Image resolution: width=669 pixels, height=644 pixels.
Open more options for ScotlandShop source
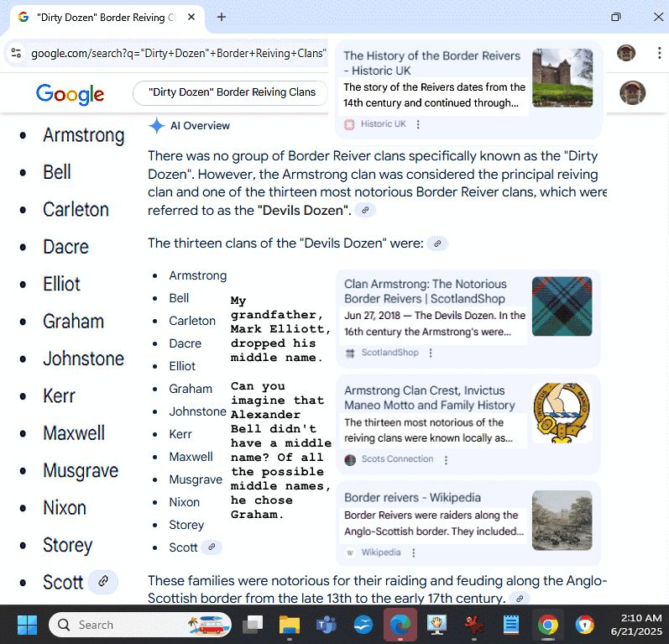pos(431,353)
